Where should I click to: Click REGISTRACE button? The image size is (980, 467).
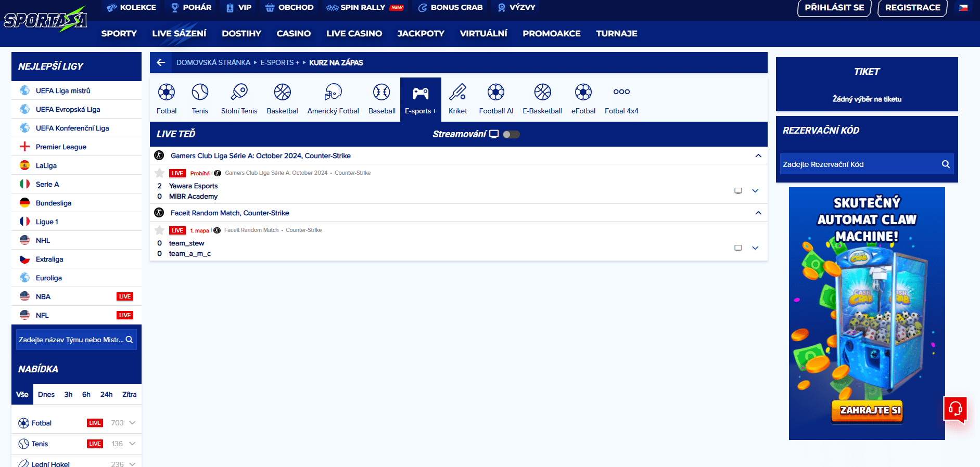(912, 8)
